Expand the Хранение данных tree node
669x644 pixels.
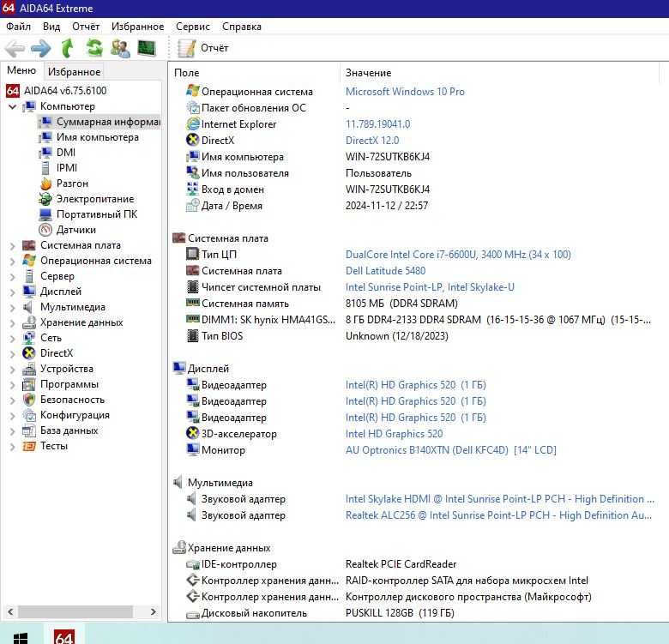click(12, 322)
